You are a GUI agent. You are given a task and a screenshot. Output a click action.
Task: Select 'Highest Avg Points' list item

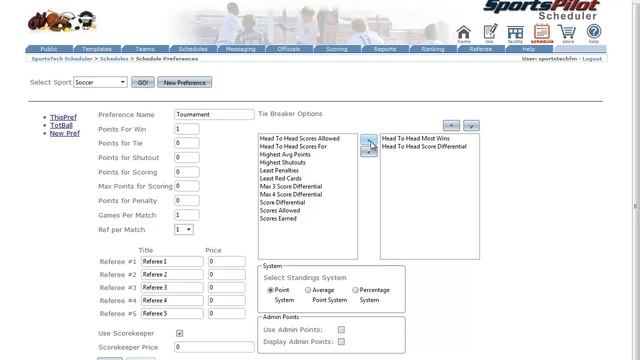tap(285, 154)
